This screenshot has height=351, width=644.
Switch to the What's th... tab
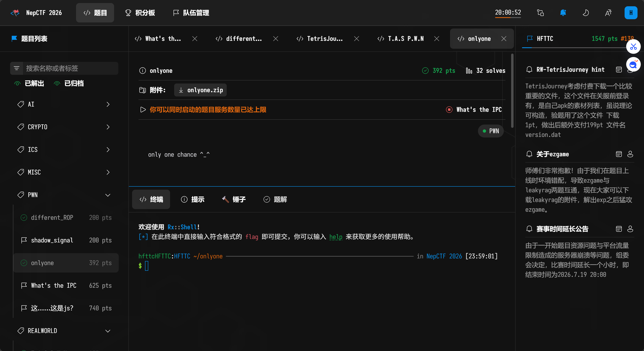[x=158, y=38]
